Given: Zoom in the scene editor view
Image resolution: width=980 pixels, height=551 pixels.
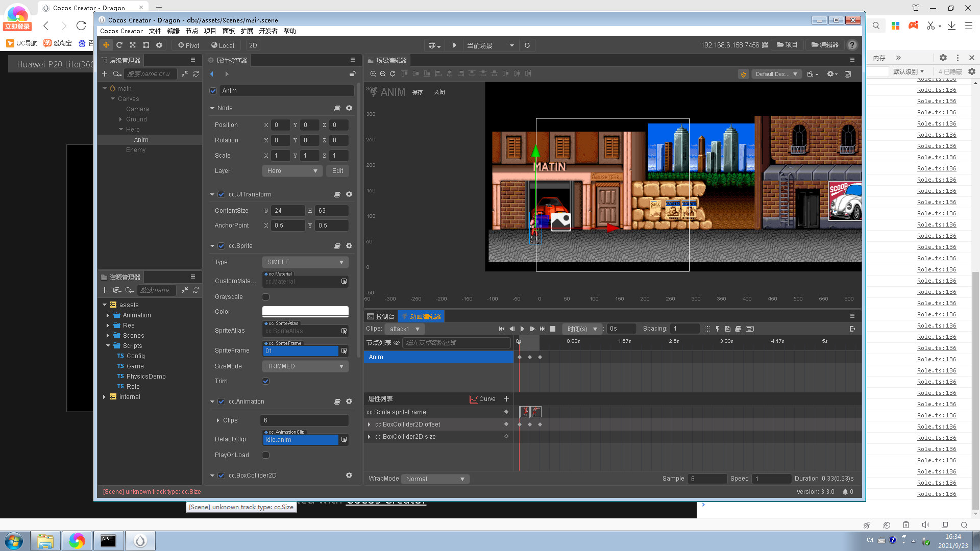Looking at the screenshot, I should click(x=373, y=74).
